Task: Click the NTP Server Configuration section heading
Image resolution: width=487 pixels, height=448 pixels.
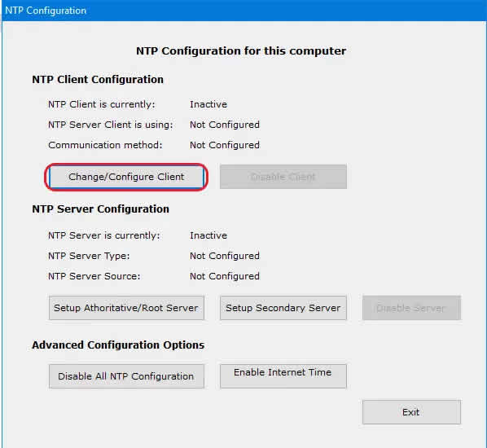Action: (x=101, y=209)
